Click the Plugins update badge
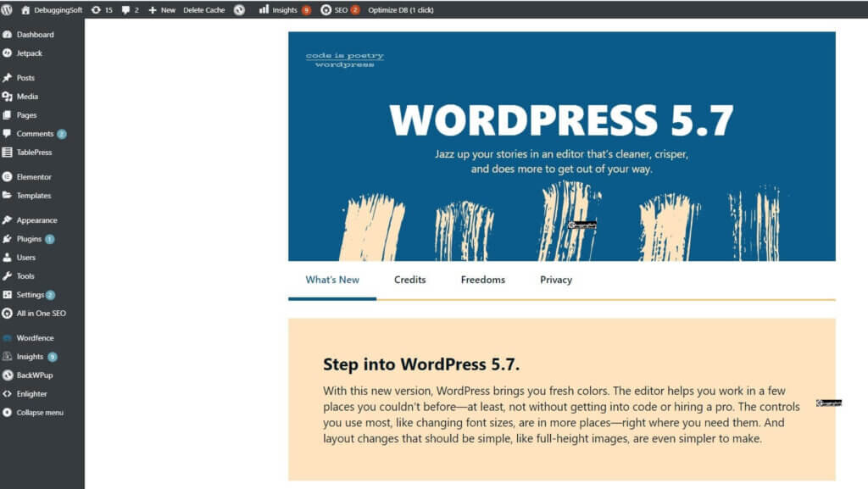868x489 pixels. (x=50, y=239)
